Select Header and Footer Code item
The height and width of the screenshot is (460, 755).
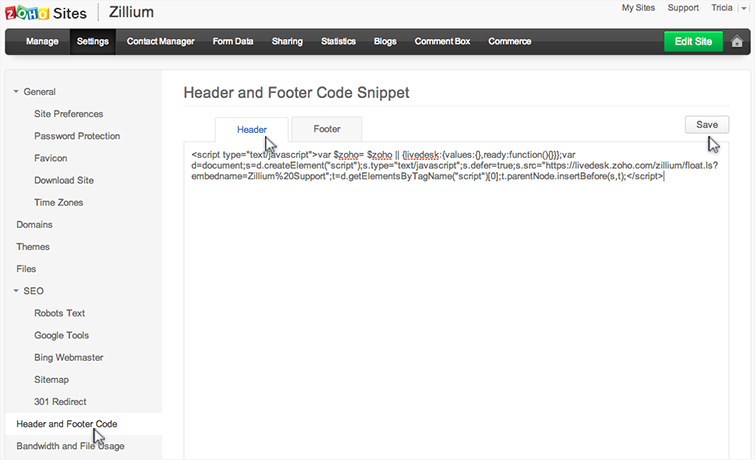tap(83, 424)
